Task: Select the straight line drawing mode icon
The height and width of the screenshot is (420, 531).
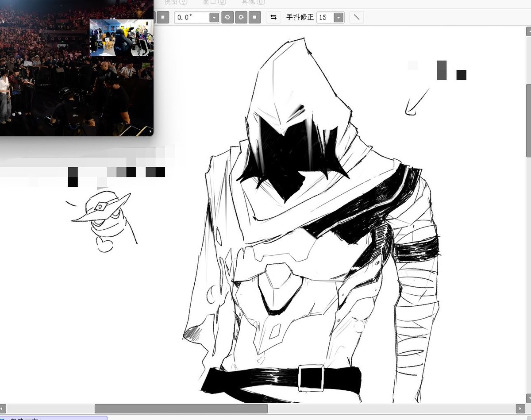Action: pyautogui.click(x=357, y=17)
